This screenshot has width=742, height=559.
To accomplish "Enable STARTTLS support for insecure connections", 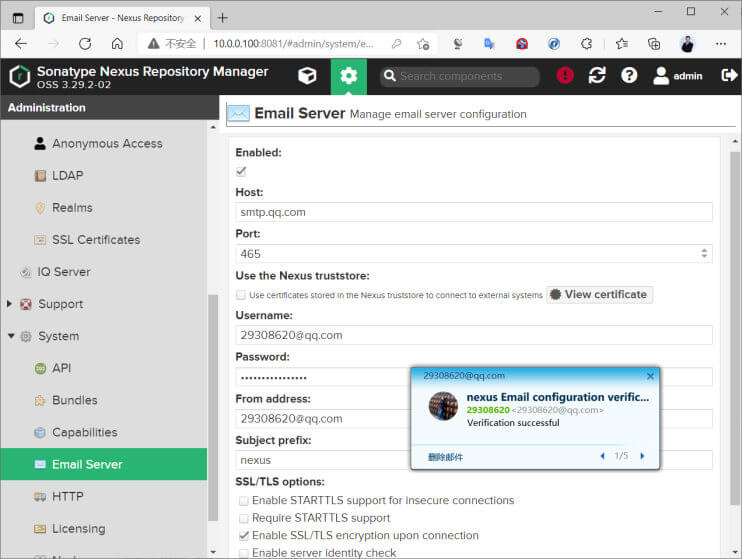I will (243, 501).
